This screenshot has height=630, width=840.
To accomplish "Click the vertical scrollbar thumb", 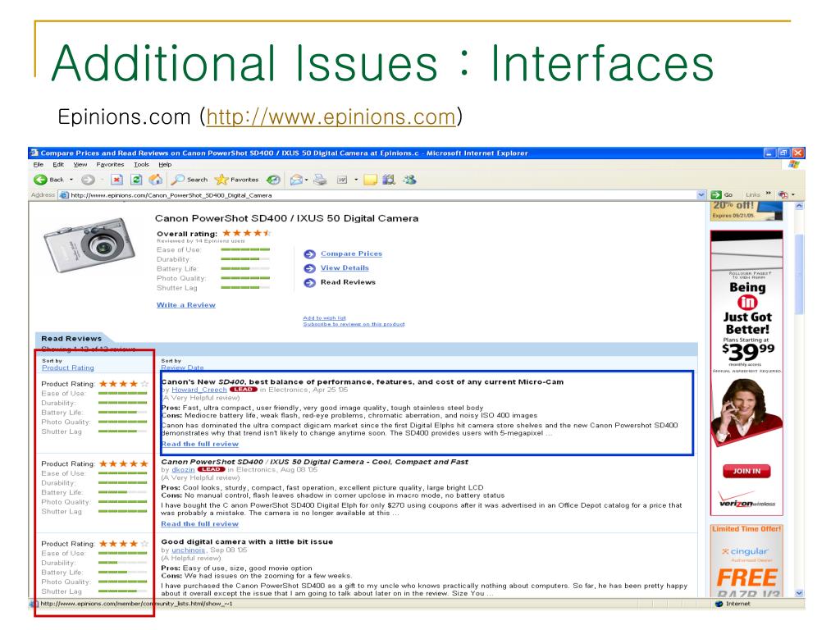I will point(799,273).
